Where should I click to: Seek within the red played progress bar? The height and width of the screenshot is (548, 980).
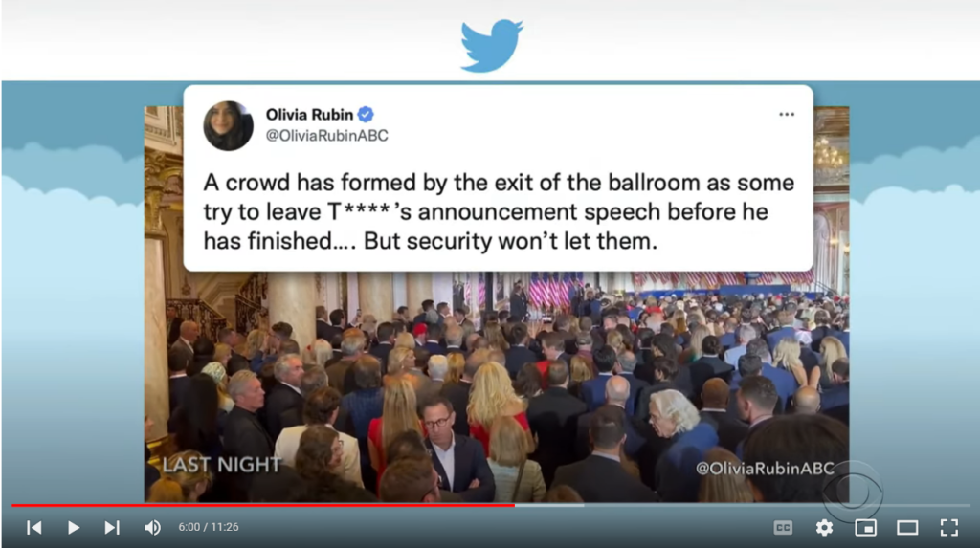tap(262, 505)
